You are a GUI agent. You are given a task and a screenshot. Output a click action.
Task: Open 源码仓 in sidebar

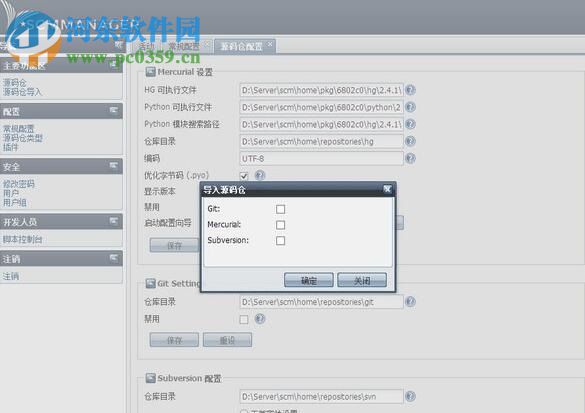(15, 82)
